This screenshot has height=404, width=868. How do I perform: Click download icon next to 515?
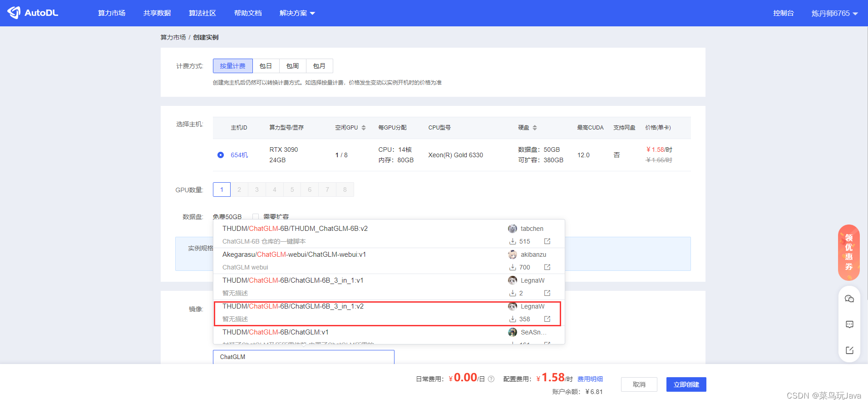click(513, 241)
